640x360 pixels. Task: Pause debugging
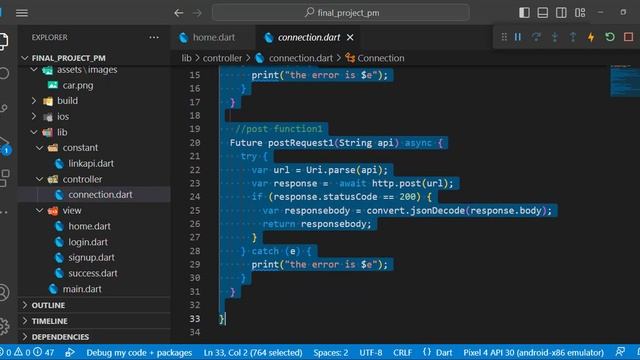(x=518, y=37)
